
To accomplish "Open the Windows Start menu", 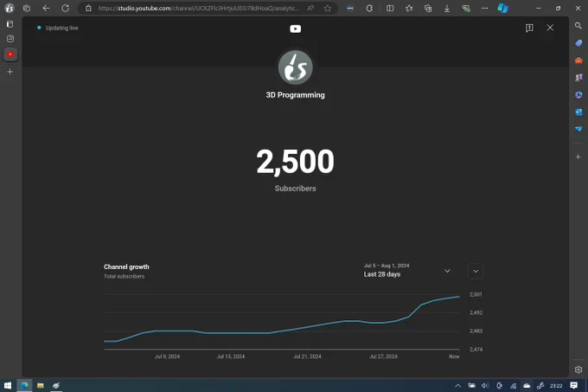I will tap(8, 385).
